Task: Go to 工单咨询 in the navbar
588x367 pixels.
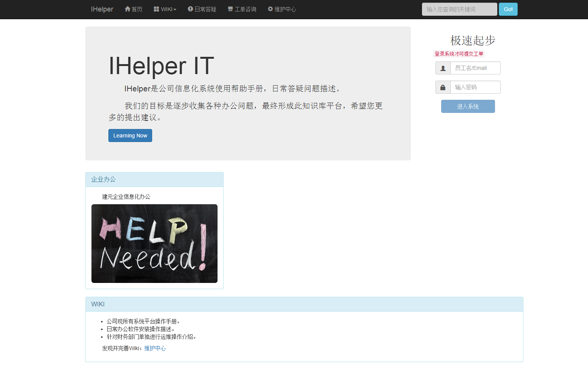Action: click(x=245, y=9)
